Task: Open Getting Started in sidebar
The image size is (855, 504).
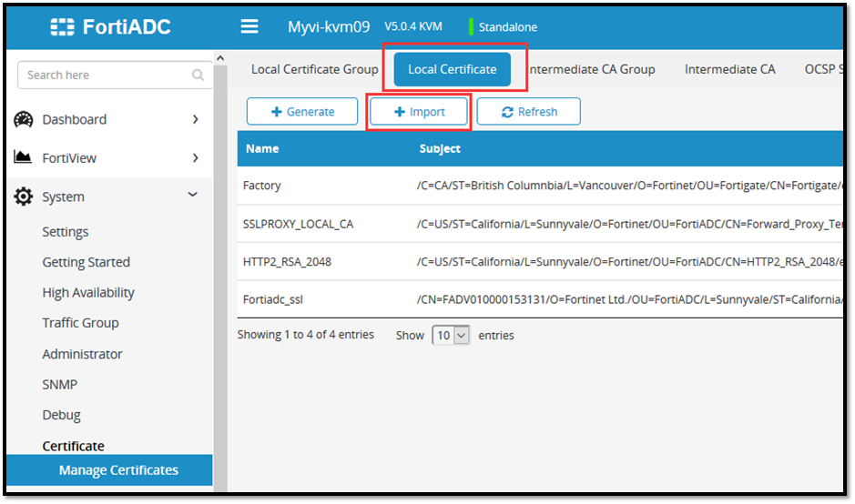Action: [x=87, y=262]
